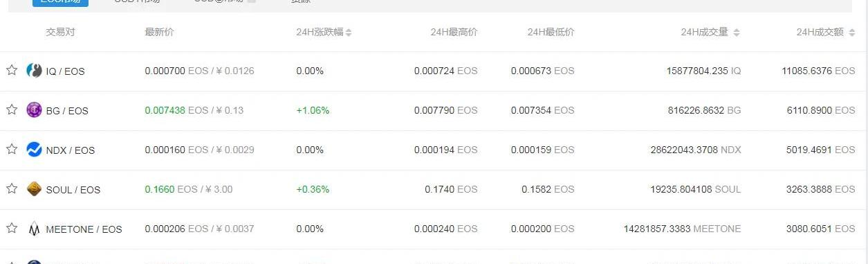This screenshot has width=868, height=264.
Task: Select the BG / EOS +1.06% change value
Action: point(313,110)
